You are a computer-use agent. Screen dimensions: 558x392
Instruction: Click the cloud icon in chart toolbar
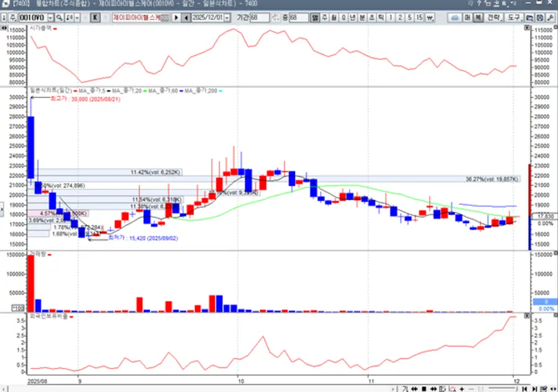tap(455, 18)
